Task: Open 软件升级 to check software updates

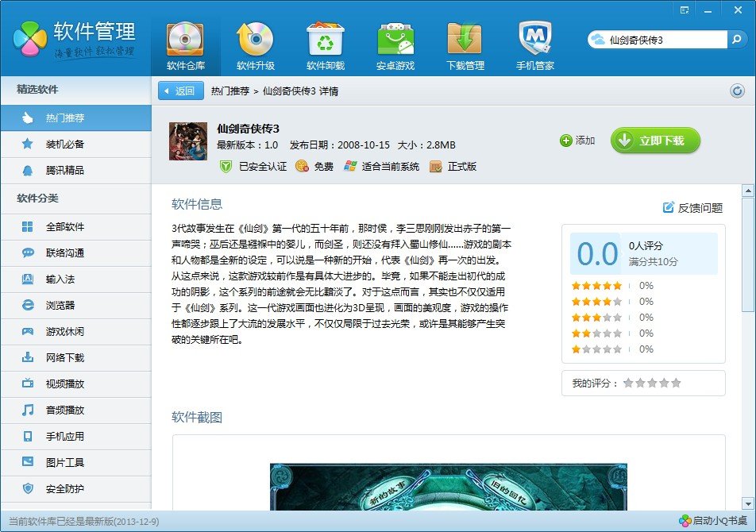Action: 254,44
